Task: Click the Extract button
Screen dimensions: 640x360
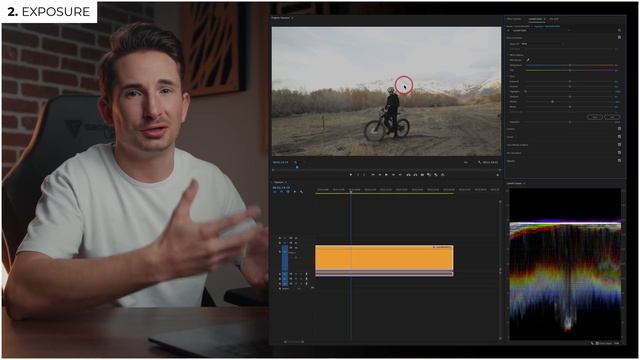Action: click(415, 175)
